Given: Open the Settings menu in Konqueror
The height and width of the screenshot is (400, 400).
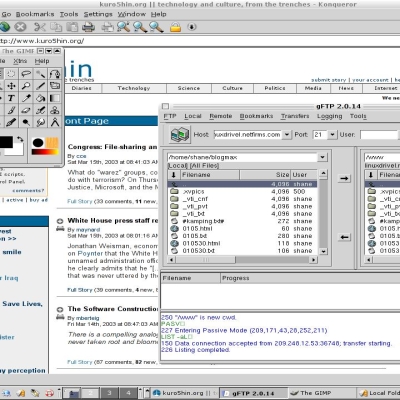Looking at the screenshot, I should pyautogui.click(x=98, y=14).
